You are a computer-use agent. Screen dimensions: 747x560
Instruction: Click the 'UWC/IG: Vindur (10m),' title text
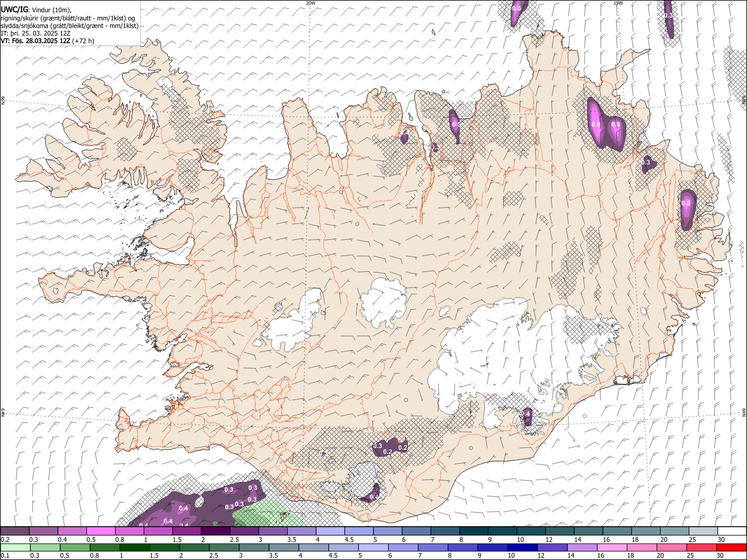pyautogui.click(x=36, y=10)
